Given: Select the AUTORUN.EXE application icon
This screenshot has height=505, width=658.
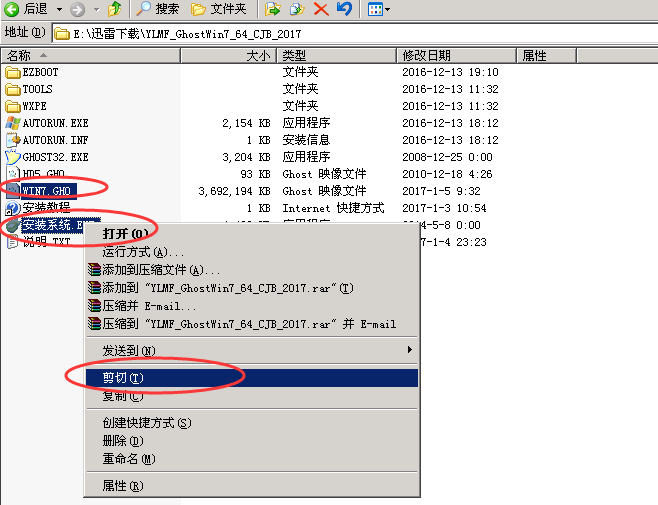Looking at the screenshot, I should point(13,123).
